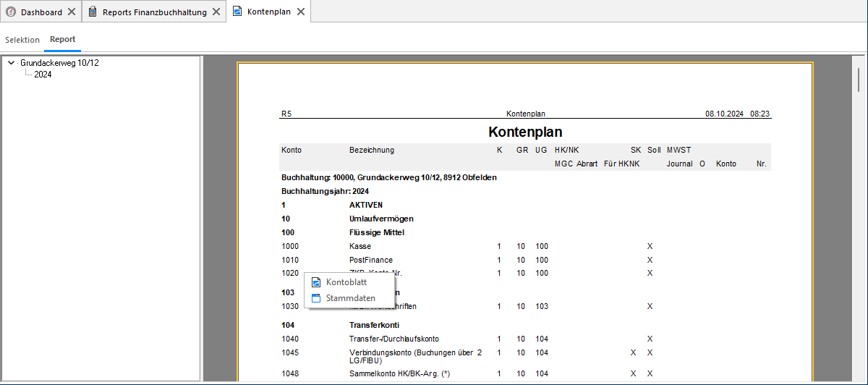Click the Umlaufvermögen heading
Screen dimensions: 868x385
(x=381, y=219)
